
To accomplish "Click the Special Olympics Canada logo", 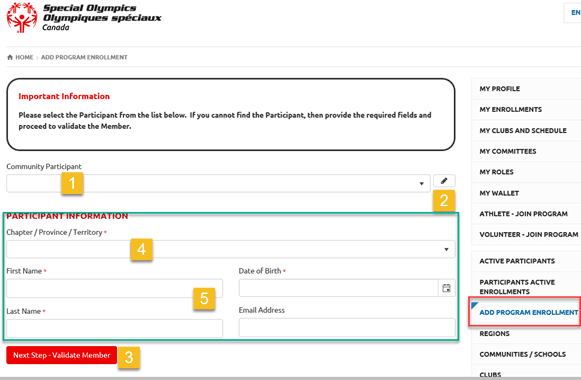I will pos(84,17).
